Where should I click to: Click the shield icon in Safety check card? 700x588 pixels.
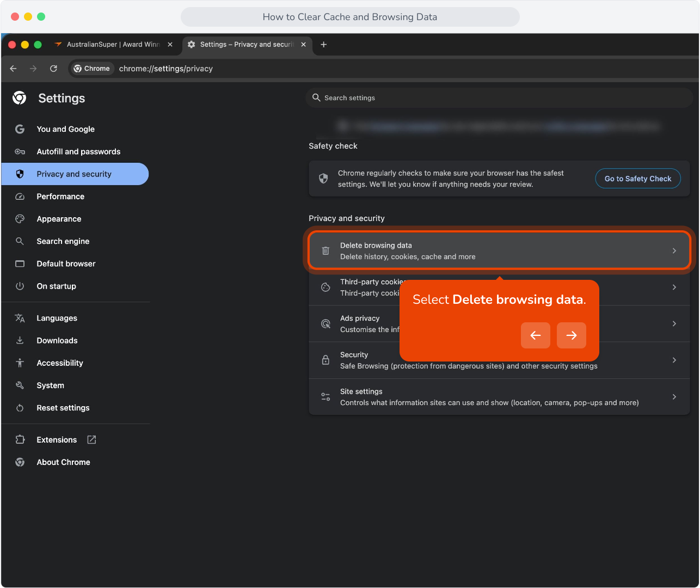[x=323, y=179]
